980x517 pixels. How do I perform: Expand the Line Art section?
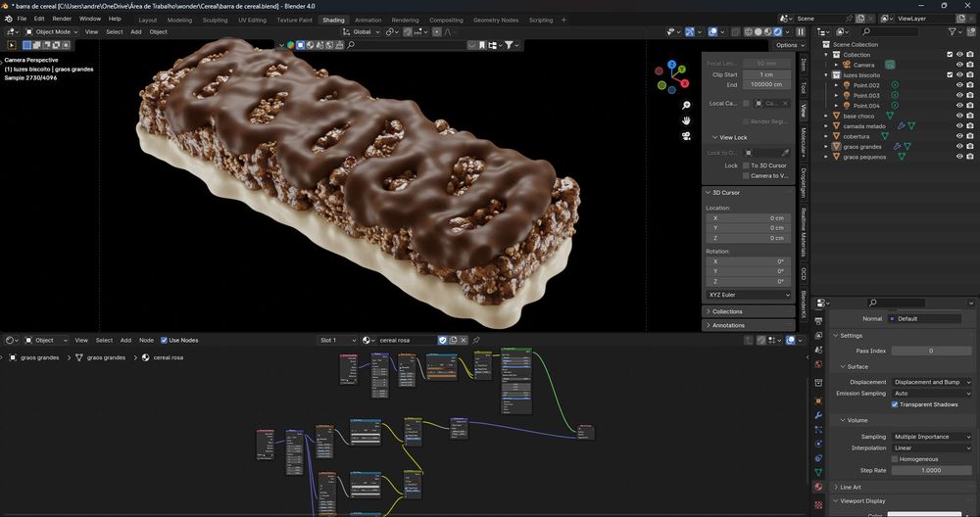[850, 487]
